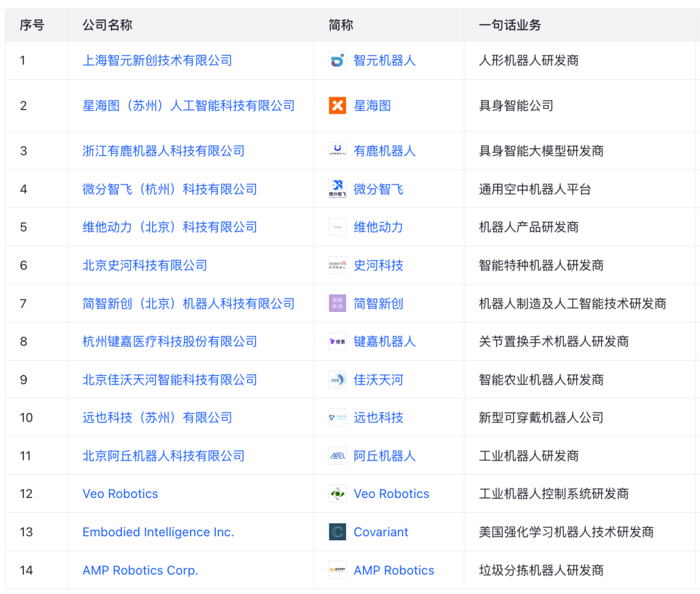700x594 pixels.
Task: Click the 有鹿机器人 logo icon
Action: [338, 151]
